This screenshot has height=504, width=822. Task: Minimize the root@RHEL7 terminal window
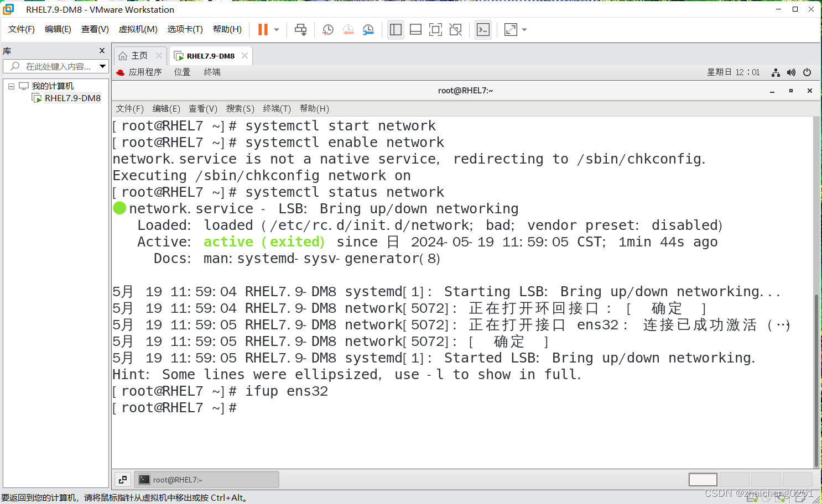[x=772, y=91]
